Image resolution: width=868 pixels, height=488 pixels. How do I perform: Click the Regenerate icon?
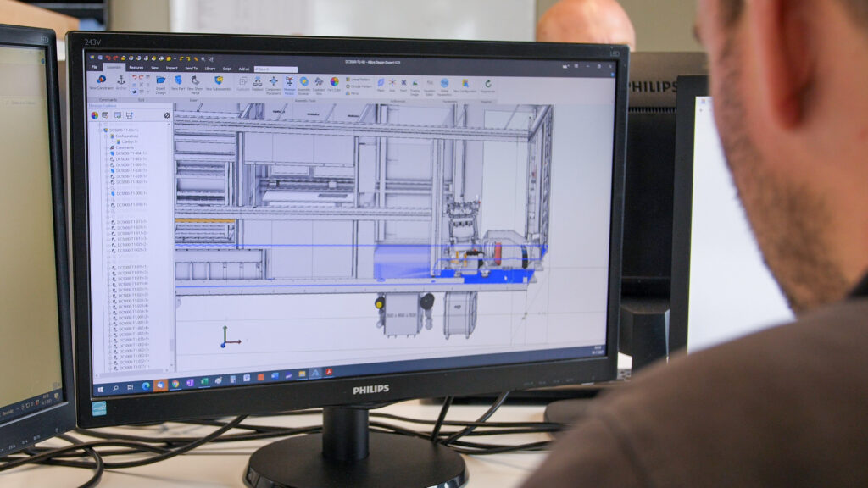487,85
